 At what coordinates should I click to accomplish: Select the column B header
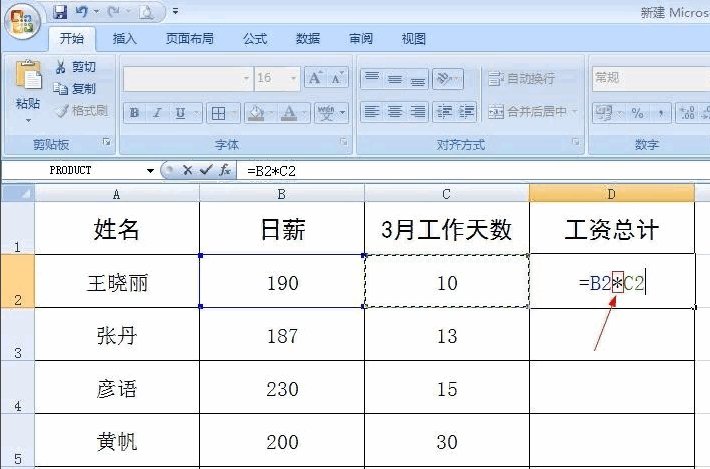282,194
